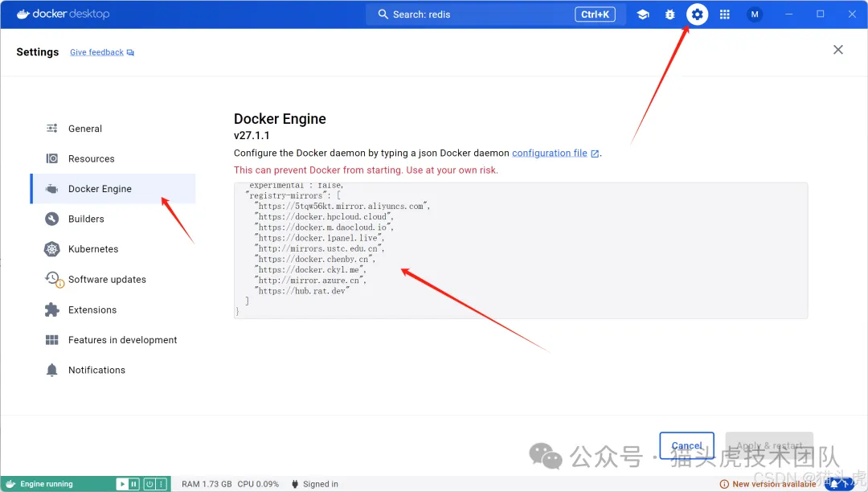Click the CPU 0.09% status entry
This screenshot has width=868, height=492.
click(259, 484)
